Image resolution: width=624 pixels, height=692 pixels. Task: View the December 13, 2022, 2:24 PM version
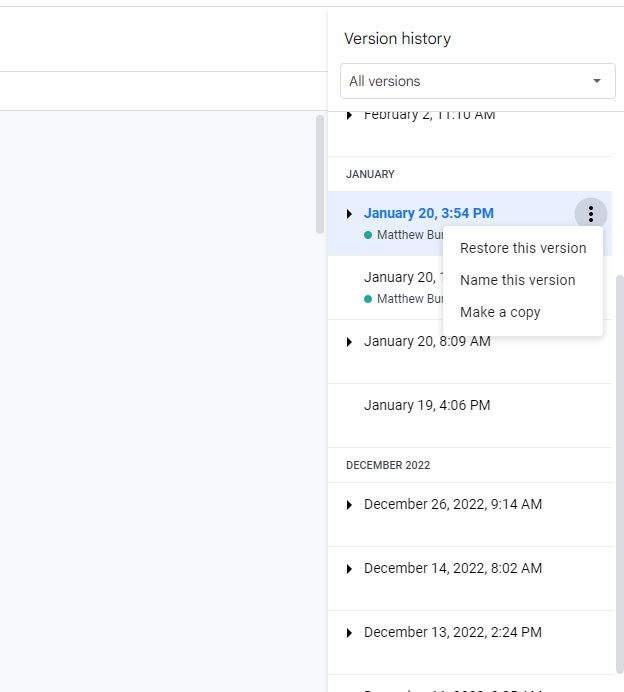[x=453, y=632]
